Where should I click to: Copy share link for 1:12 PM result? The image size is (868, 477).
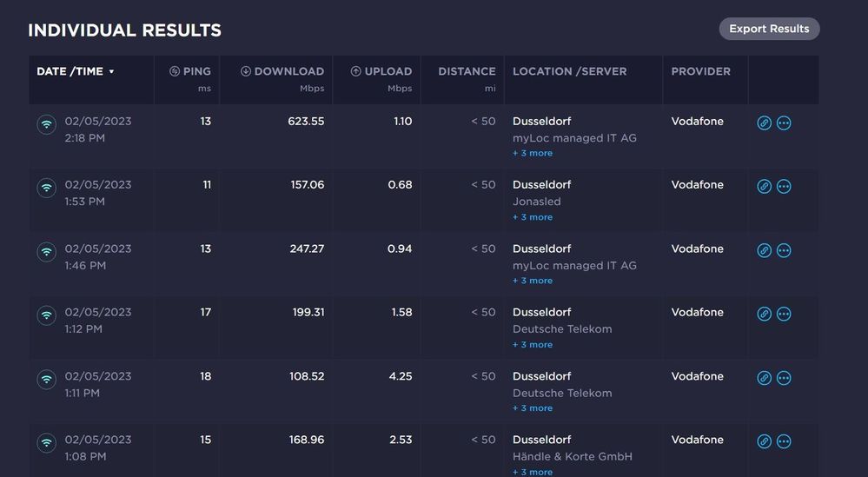pos(764,314)
